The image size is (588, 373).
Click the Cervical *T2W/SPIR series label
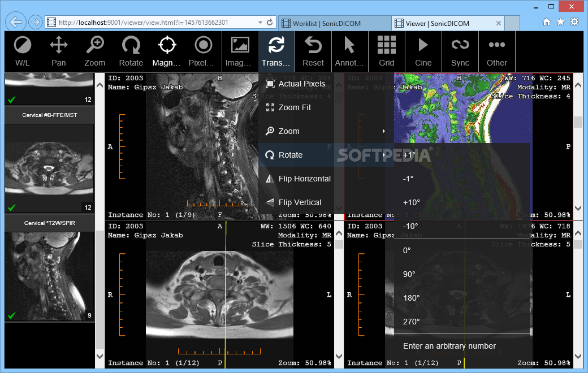coord(50,223)
